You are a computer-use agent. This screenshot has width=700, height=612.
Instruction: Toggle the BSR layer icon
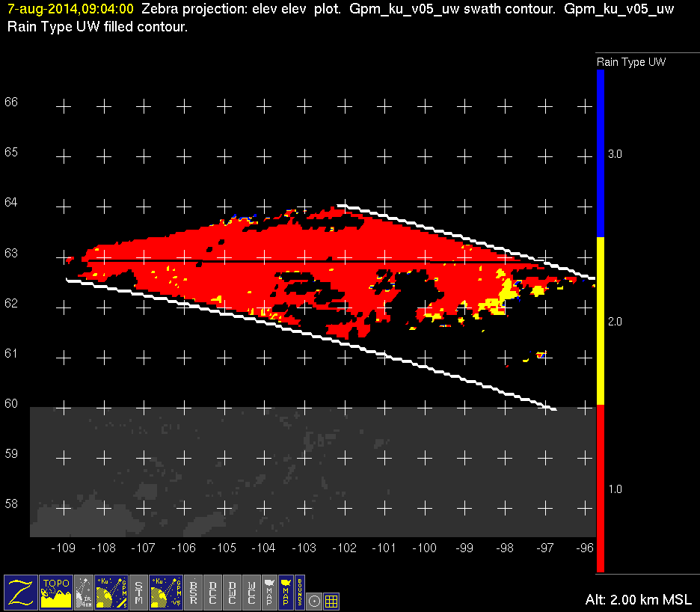pos(194,593)
